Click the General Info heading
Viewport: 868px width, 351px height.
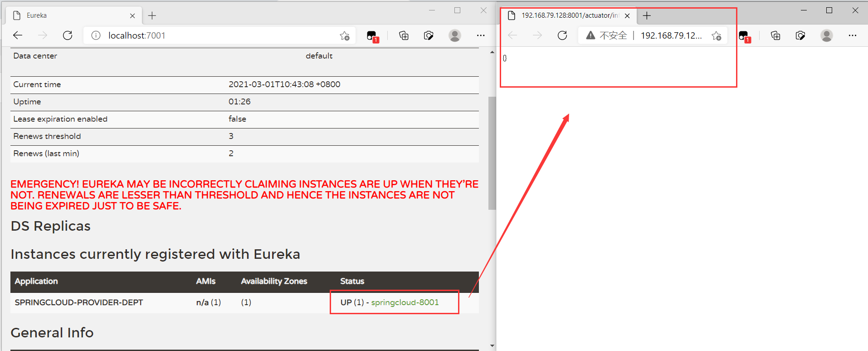[x=52, y=333]
